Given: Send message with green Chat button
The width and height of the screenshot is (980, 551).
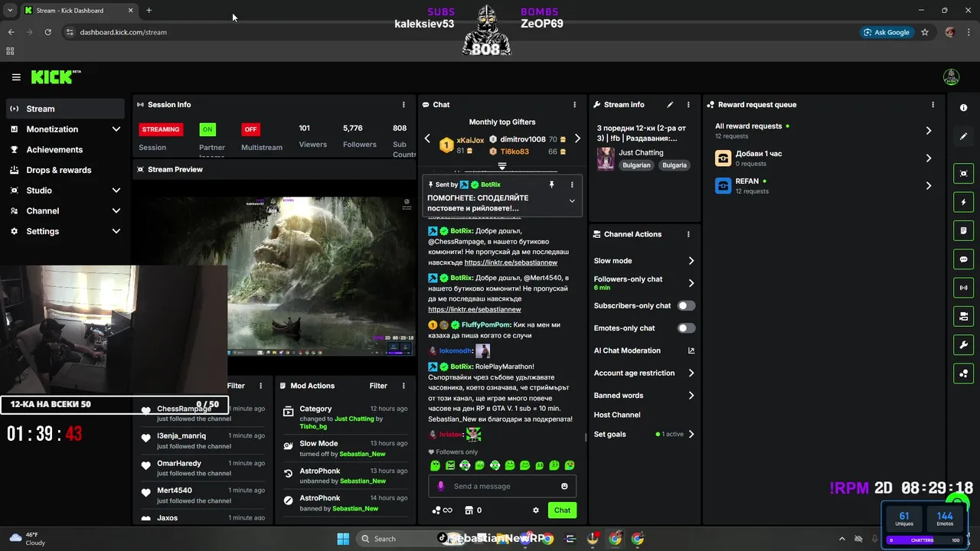Looking at the screenshot, I should (x=562, y=510).
